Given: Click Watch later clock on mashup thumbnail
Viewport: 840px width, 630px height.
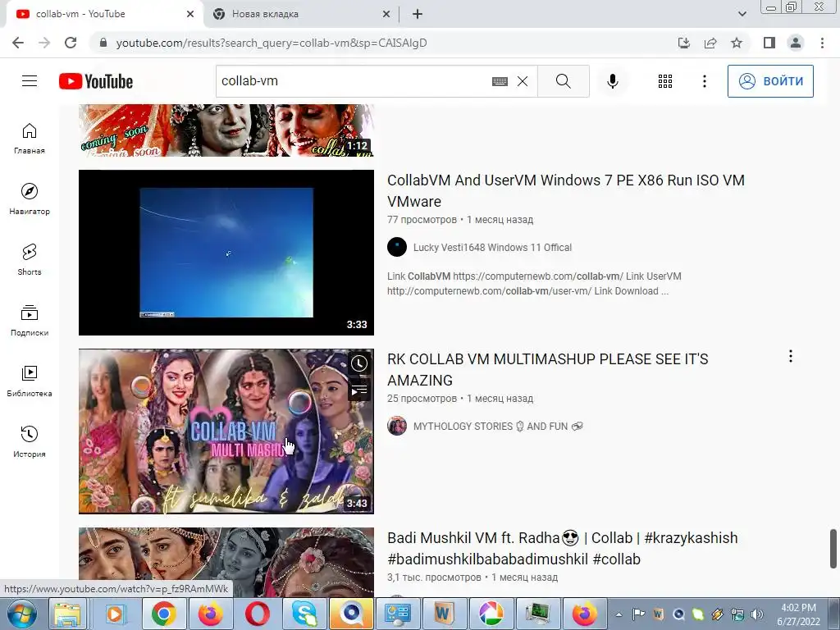Looking at the screenshot, I should tap(359, 363).
